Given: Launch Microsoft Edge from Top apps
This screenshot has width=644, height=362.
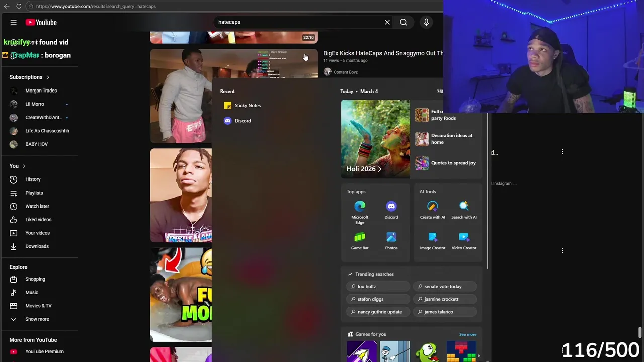Looking at the screenshot, I should click(x=360, y=212).
